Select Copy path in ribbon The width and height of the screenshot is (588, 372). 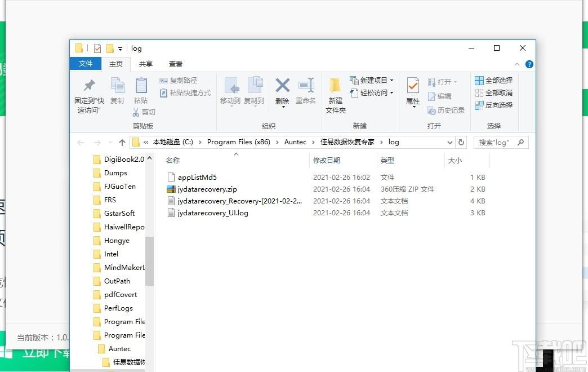coord(179,81)
